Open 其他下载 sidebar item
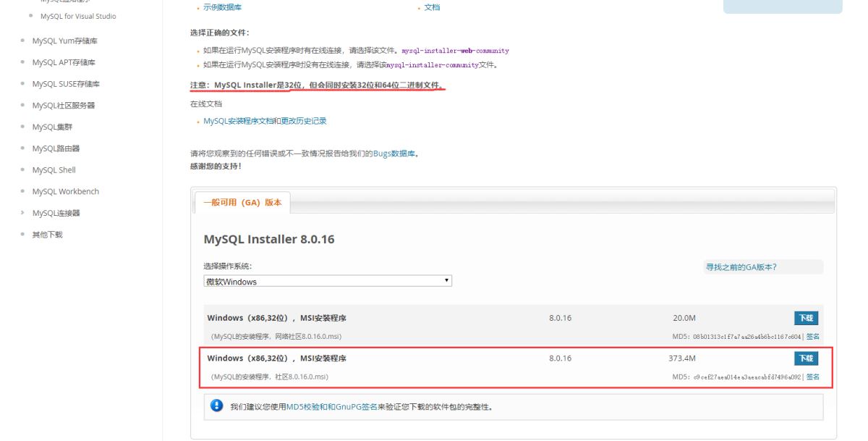Screen dimensions: 868x441 (x=47, y=235)
